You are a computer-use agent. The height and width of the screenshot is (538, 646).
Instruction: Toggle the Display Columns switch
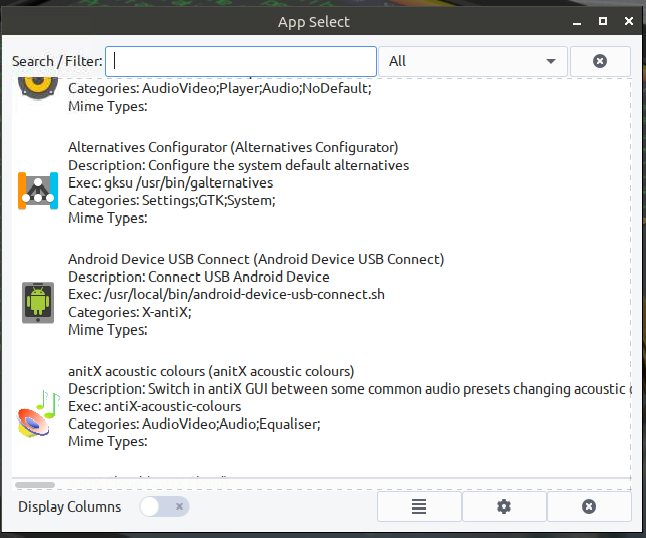click(164, 506)
